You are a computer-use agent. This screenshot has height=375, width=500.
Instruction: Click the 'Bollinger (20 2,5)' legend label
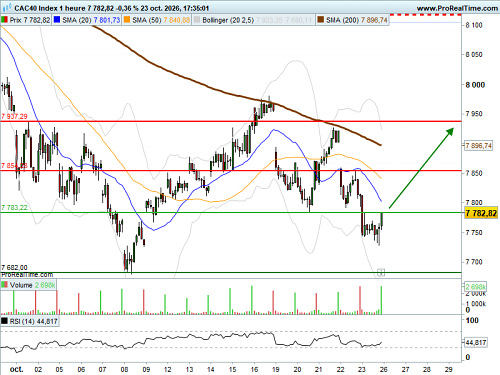(228, 20)
